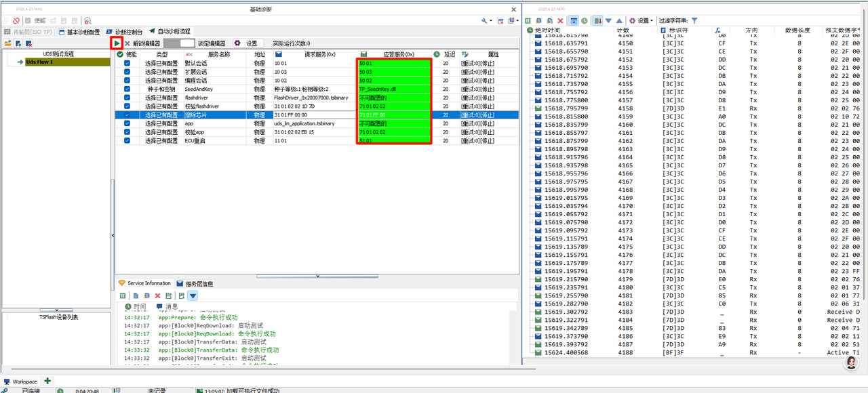Clear the trace window with red X
This screenshot has height=393, width=868.
click(x=559, y=20)
